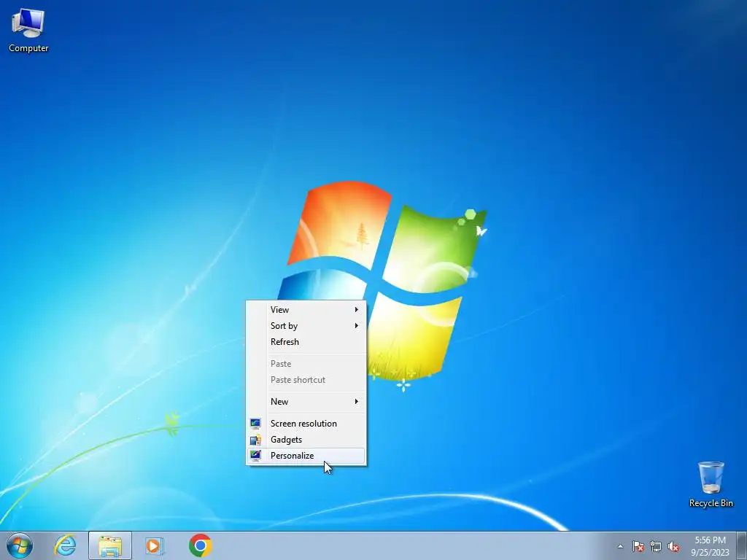Click the Gadgets menu icon
Screen dimensions: 747x560
pos(255,440)
